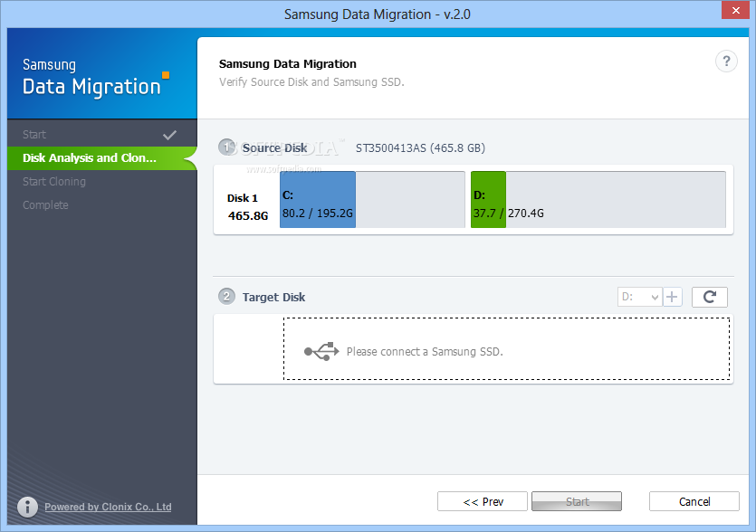
Task: Select the Start Cloning step
Action: (x=102, y=182)
